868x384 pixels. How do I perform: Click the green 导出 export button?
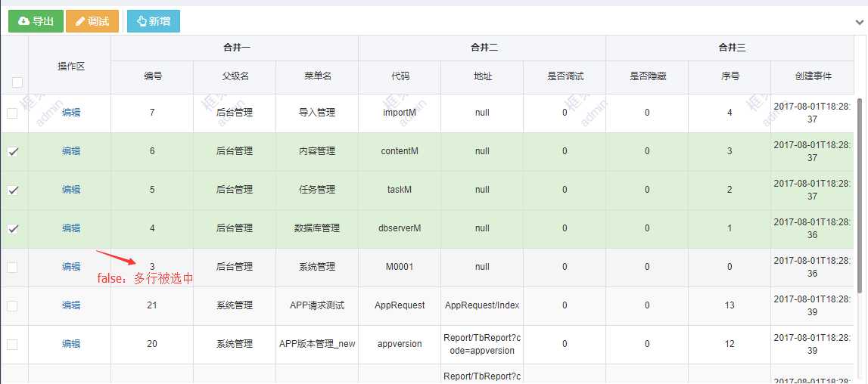click(36, 22)
